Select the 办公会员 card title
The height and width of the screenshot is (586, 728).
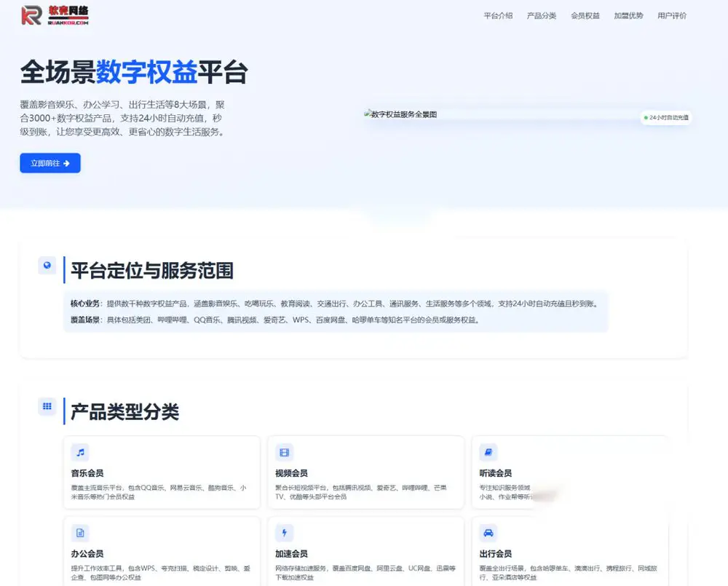[x=87, y=553]
